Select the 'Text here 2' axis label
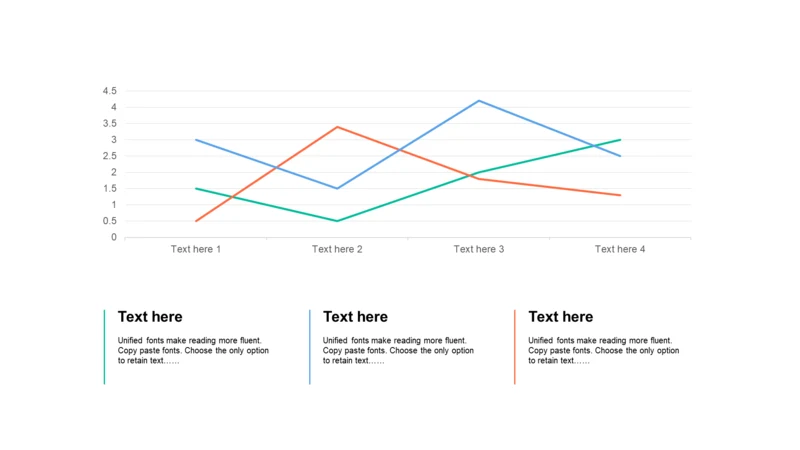 [x=337, y=249]
